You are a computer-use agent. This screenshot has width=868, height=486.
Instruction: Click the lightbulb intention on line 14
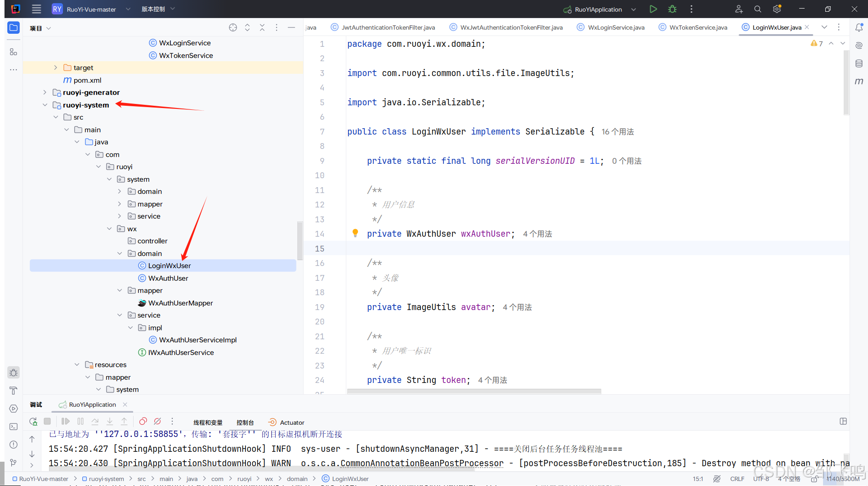click(x=355, y=233)
